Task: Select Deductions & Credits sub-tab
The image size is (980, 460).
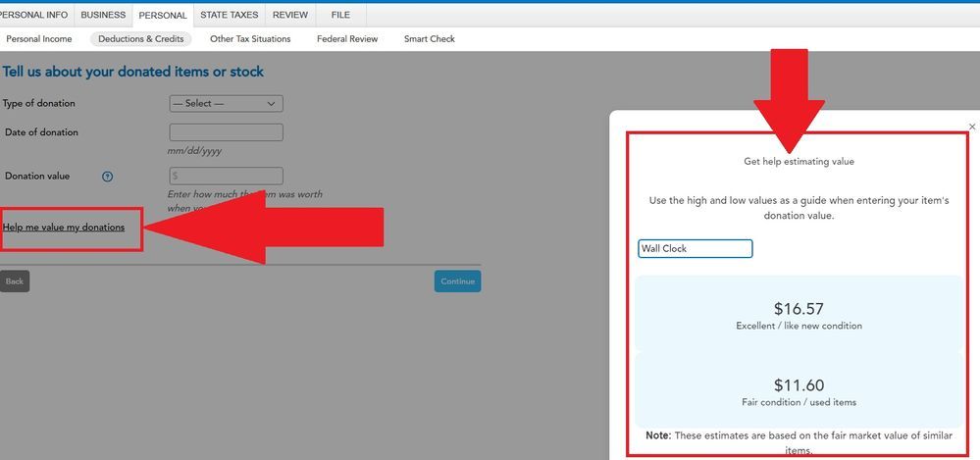Action: [x=141, y=39]
